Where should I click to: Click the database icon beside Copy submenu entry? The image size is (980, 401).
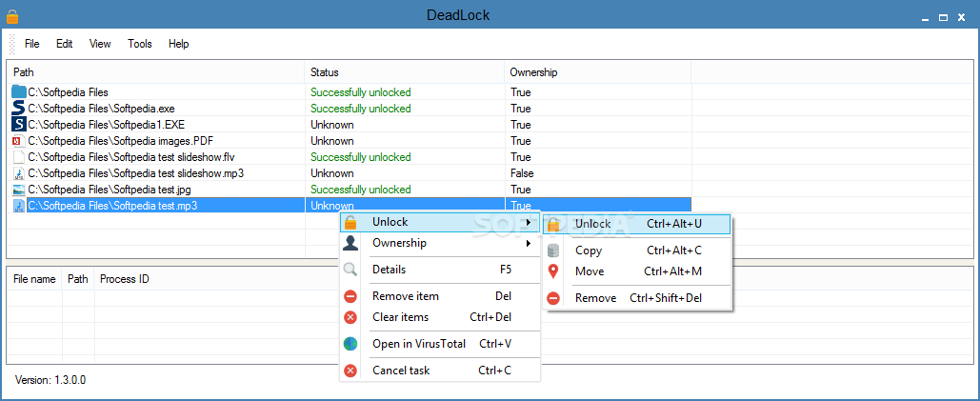[x=553, y=251]
